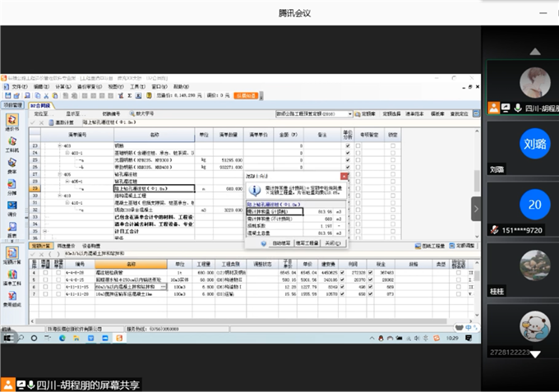Image resolution: width=559 pixels, height=392 pixels.
Task: Switch to the 设备购置 tab
Action: click(x=91, y=246)
